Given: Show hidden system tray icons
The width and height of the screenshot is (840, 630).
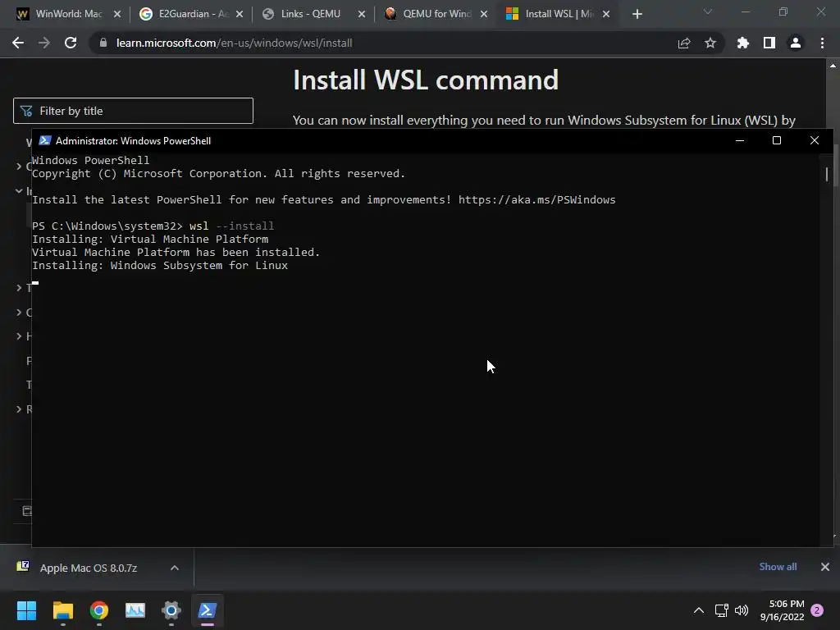Looking at the screenshot, I should pos(699,610).
